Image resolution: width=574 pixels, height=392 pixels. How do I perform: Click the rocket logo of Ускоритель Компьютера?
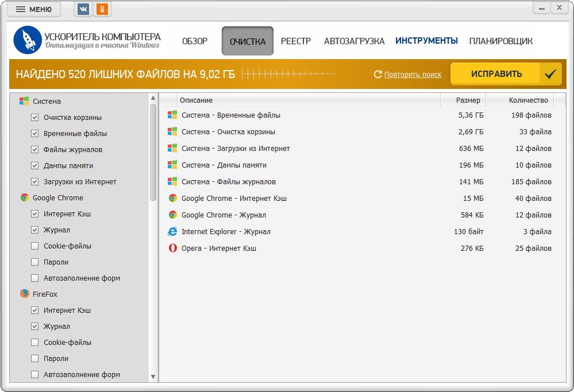tap(27, 41)
